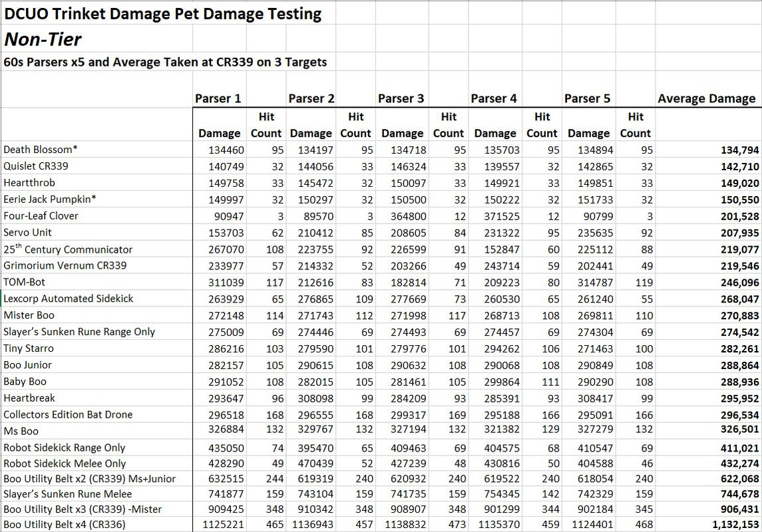
Task: Click Four-Leaf Clover Parser 3 damage 364800
Action: (x=408, y=216)
